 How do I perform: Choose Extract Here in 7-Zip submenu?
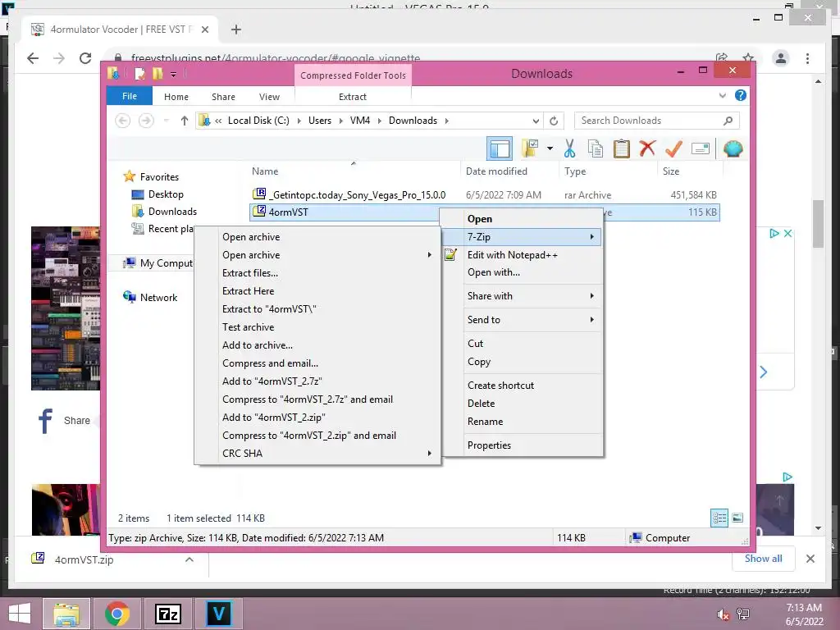click(x=317, y=291)
